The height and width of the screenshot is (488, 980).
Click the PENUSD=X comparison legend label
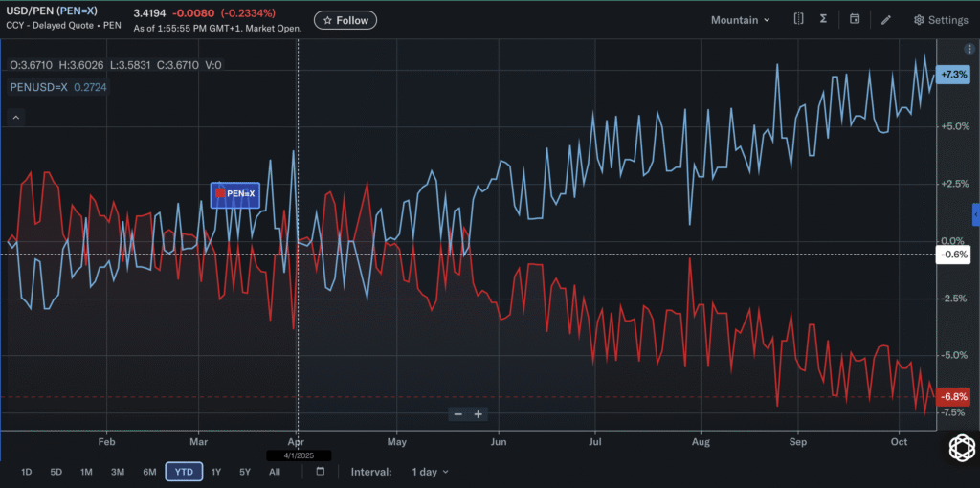tap(38, 87)
